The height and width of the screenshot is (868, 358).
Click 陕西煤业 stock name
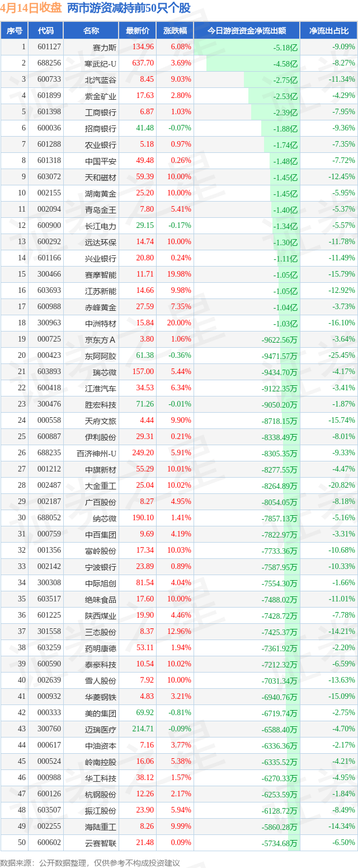pyautogui.click(x=101, y=616)
